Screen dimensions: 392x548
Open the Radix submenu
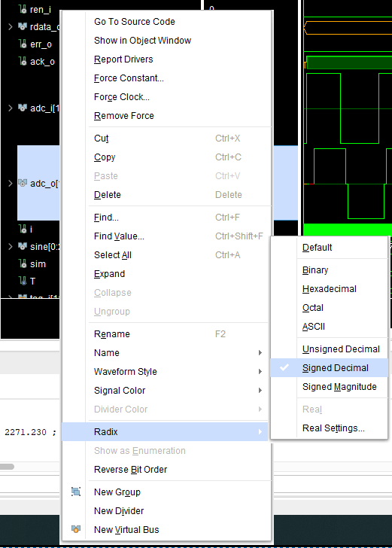click(x=166, y=431)
